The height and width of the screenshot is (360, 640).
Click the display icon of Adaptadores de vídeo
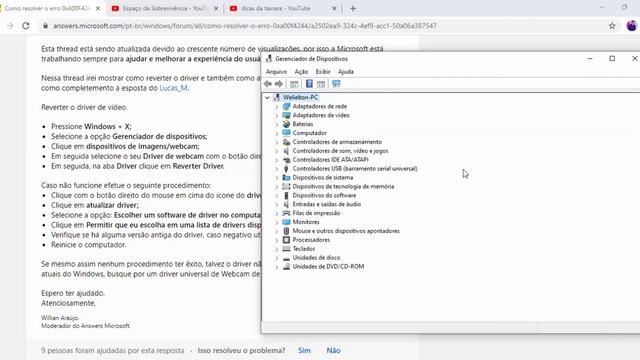[x=286, y=116]
